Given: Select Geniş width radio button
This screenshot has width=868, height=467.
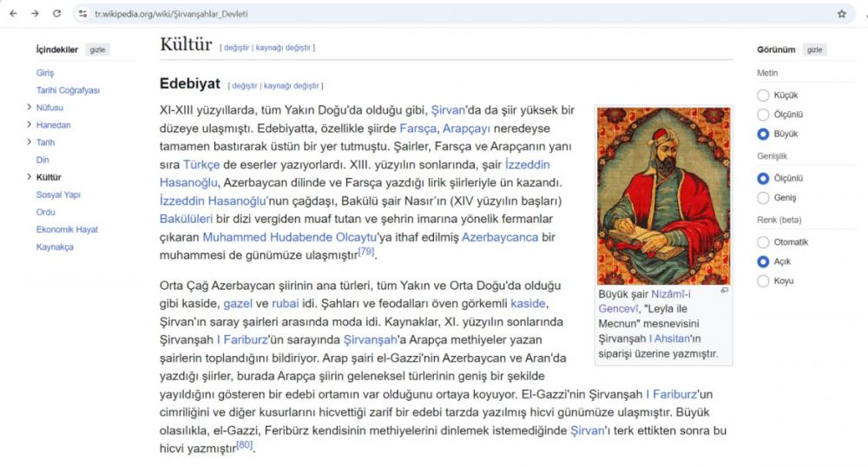Looking at the screenshot, I should click(764, 198).
